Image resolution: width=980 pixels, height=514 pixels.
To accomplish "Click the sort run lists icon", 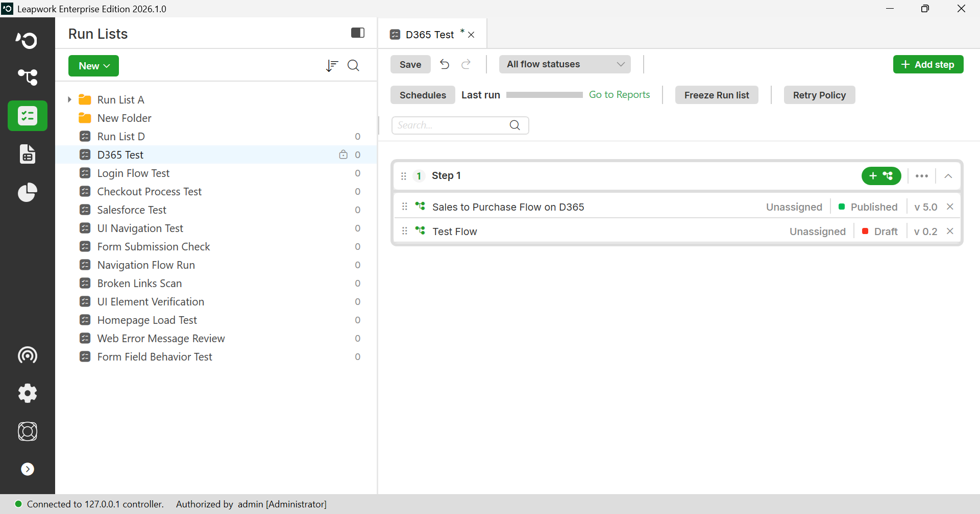I will pos(332,66).
